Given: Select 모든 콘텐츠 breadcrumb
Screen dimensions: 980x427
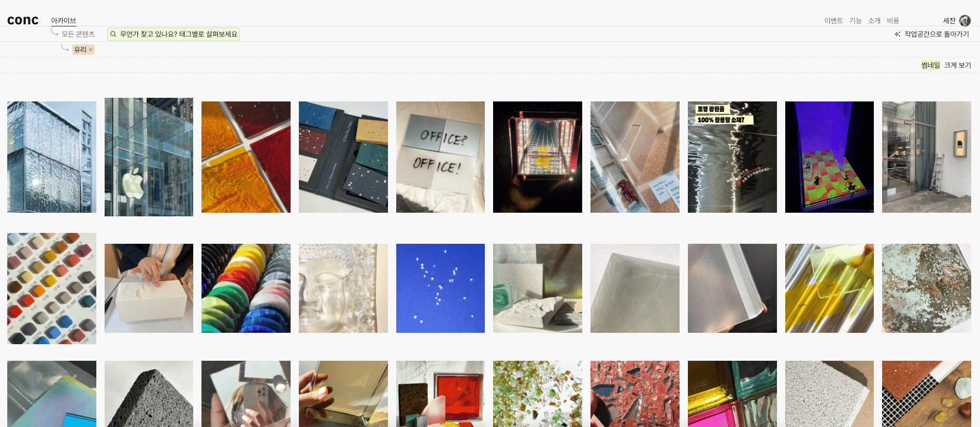Looking at the screenshot, I should click(78, 34).
